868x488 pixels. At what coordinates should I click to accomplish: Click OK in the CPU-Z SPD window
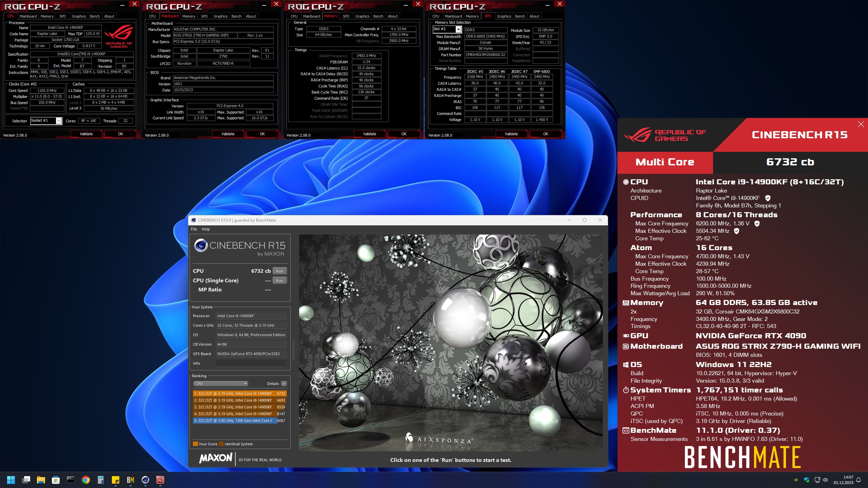pos(546,134)
